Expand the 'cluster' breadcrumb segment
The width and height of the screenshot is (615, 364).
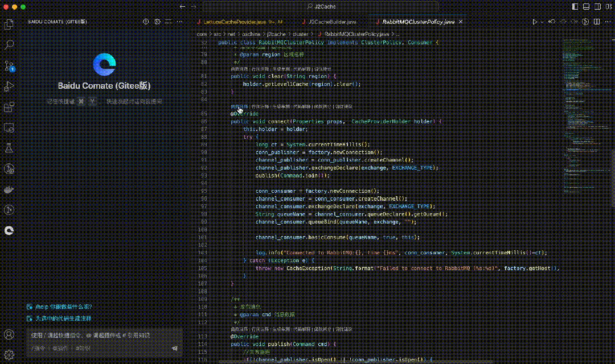click(x=301, y=34)
